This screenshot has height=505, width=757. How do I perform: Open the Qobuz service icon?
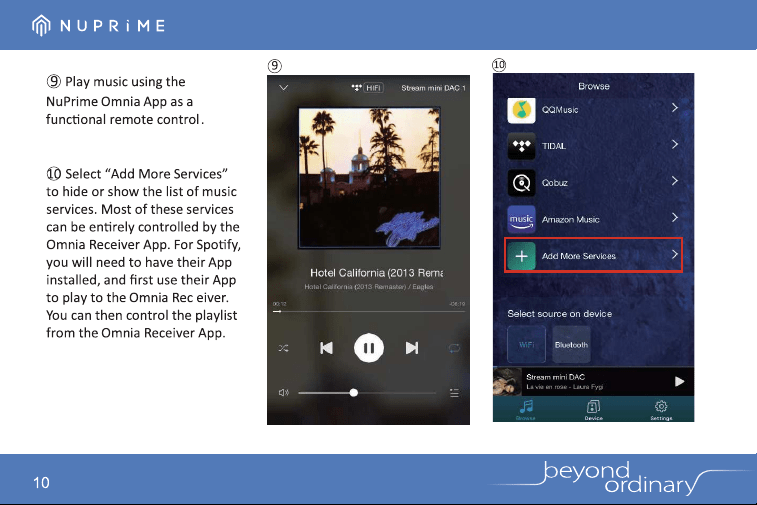[x=521, y=182]
